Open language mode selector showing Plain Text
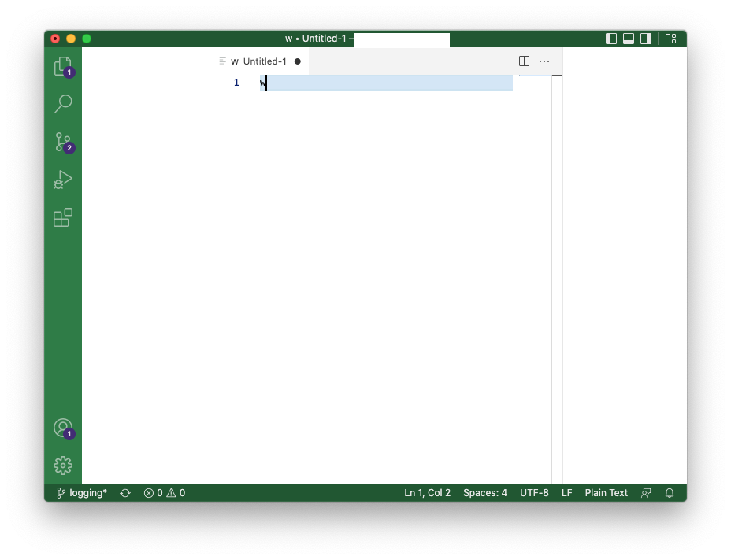The width and height of the screenshot is (731, 560). [606, 492]
